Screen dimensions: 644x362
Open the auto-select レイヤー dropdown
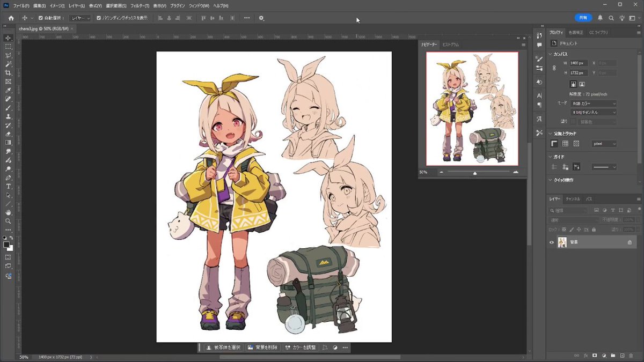pyautogui.click(x=80, y=18)
